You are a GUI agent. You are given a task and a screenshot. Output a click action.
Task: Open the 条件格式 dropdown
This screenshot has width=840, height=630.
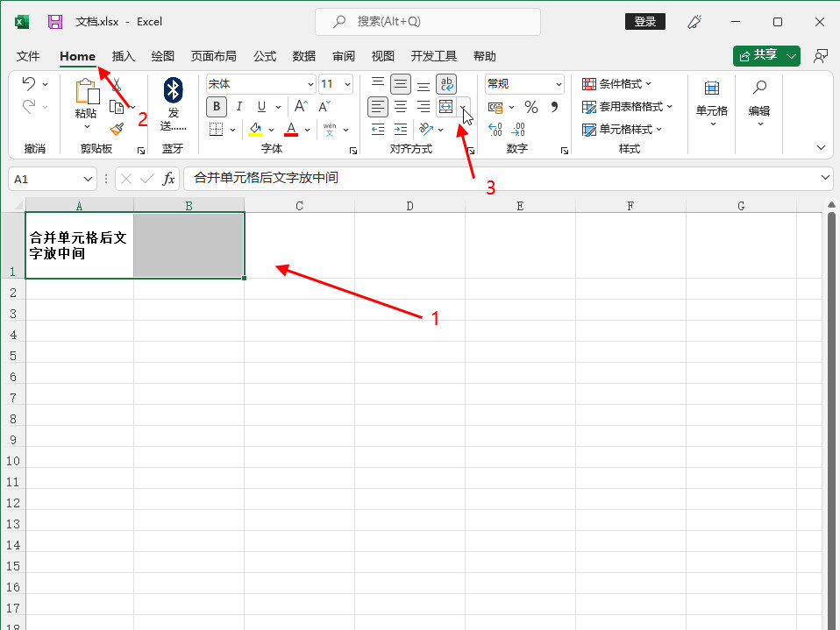616,84
